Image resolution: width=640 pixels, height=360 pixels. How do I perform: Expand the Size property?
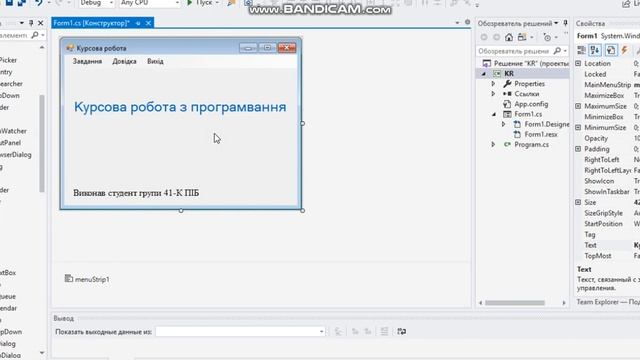[x=578, y=202]
